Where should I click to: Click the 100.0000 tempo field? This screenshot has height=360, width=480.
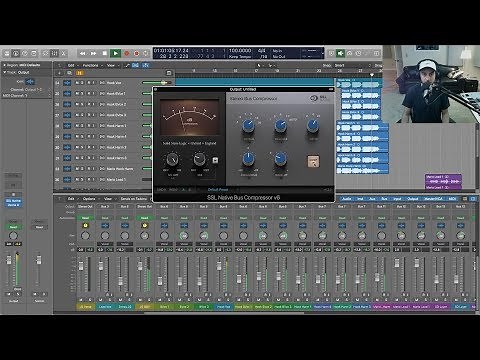(x=240, y=50)
